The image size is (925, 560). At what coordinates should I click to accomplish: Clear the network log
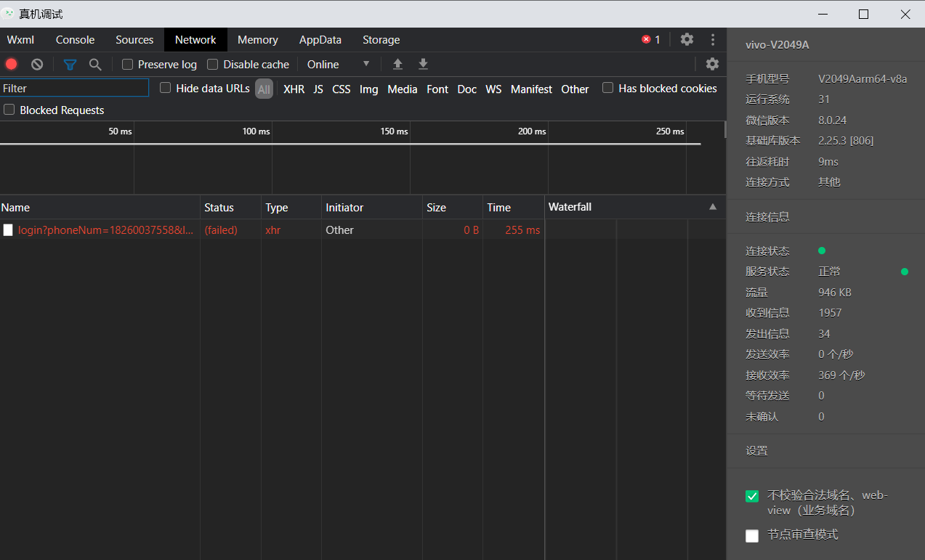tap(37, 64)
